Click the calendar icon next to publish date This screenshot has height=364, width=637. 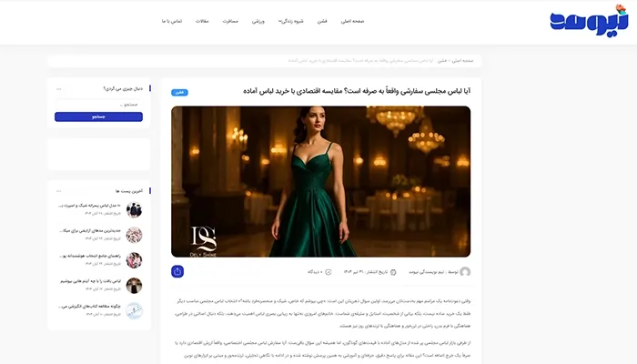(x=393, y=272)
